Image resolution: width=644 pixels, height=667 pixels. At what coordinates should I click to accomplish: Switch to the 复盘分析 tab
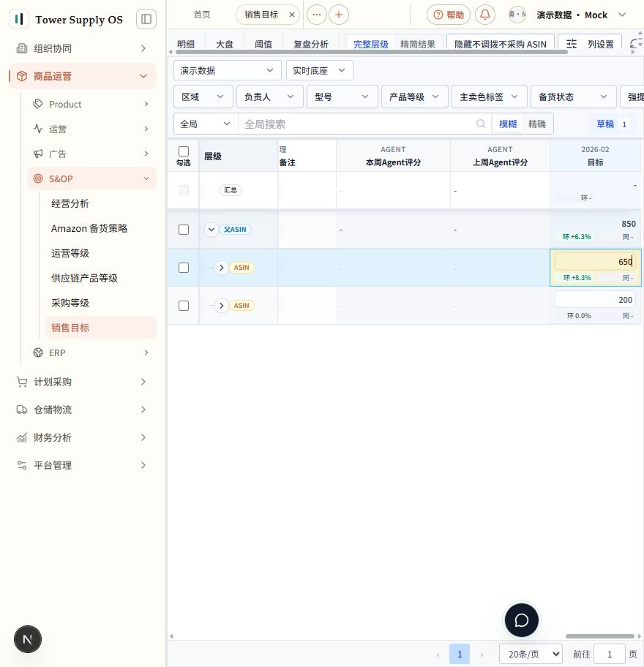tap(311, 44)
